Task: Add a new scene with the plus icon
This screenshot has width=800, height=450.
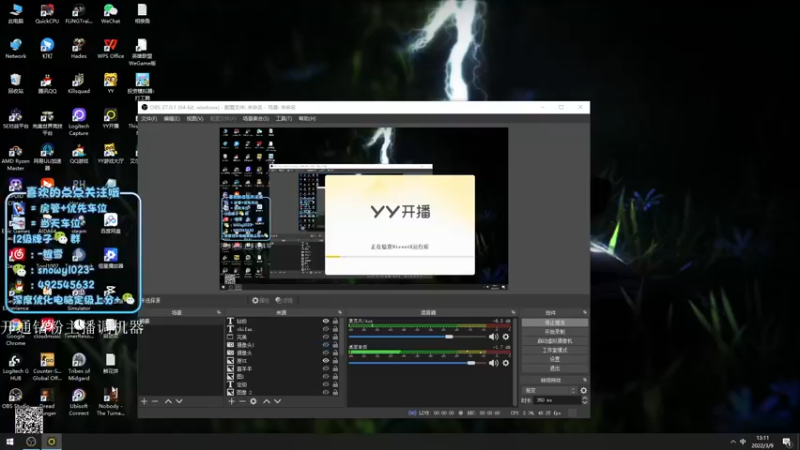Action: click(144, 402)
